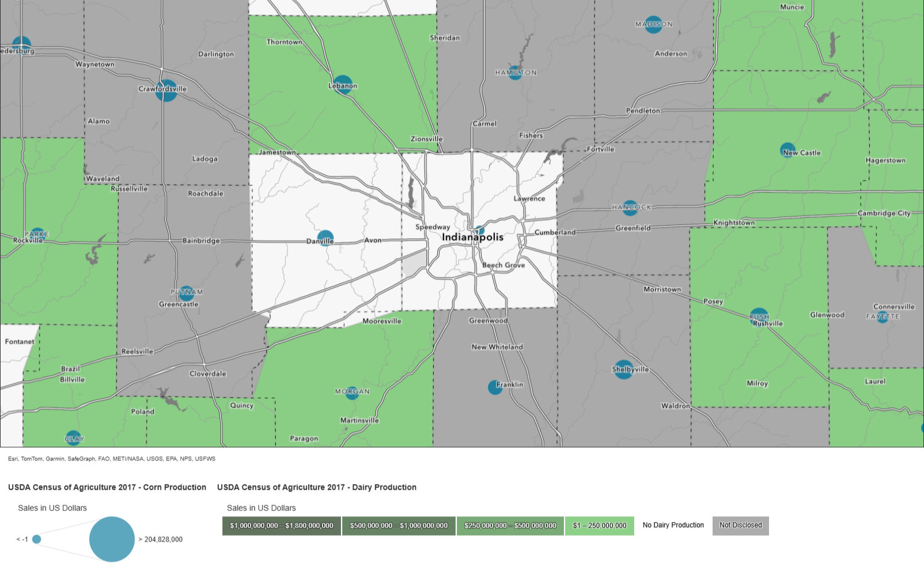Click the corn marker near Indianapolis
The image size is (924, 575).
pyautogui.click(x=479, y=230)
